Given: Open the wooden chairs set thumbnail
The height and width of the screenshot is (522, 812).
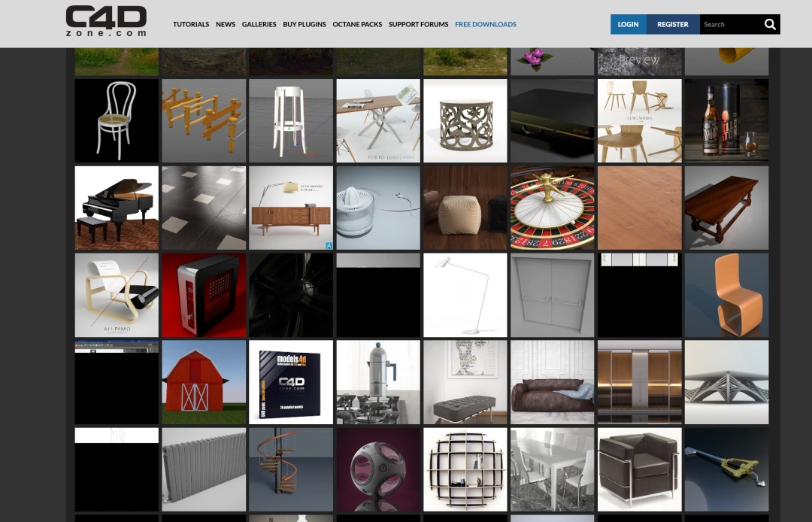Looking at the screenshot, I should point(640,120).
